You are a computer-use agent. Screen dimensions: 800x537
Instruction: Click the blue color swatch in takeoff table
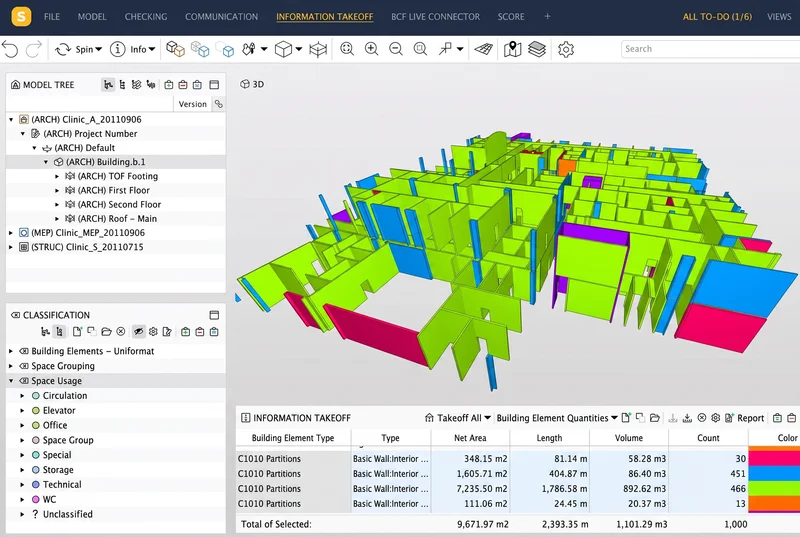coord(774,473)
